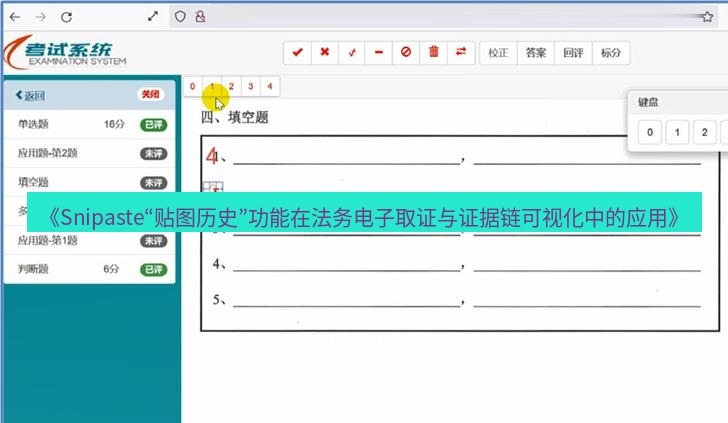Image resolution: width=728 pixels, height=423 pixels.
Task: Select score 4 in score strip
Action: pyautogui.click(x=270, y=86)
